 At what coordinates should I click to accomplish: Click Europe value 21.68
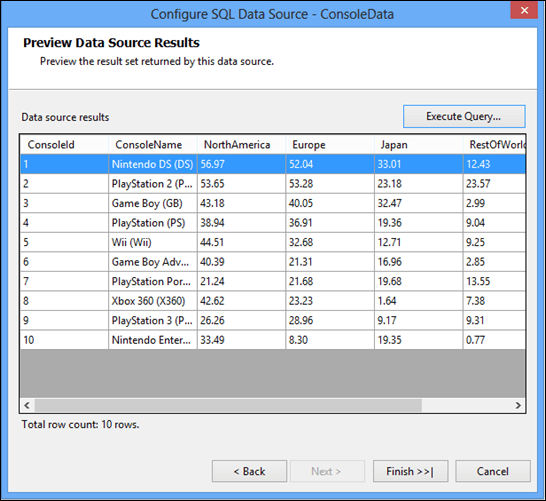coord(330,281)
